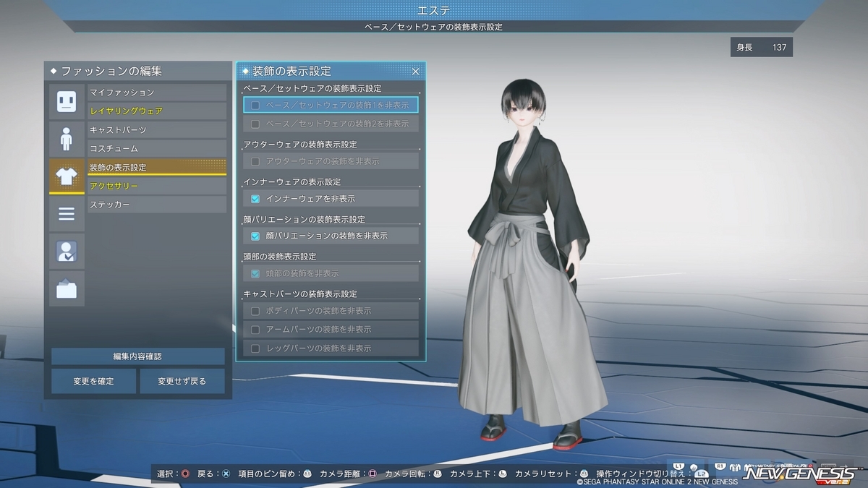Click the square button icon next to カメラ距離

click(x=373, y=474)
